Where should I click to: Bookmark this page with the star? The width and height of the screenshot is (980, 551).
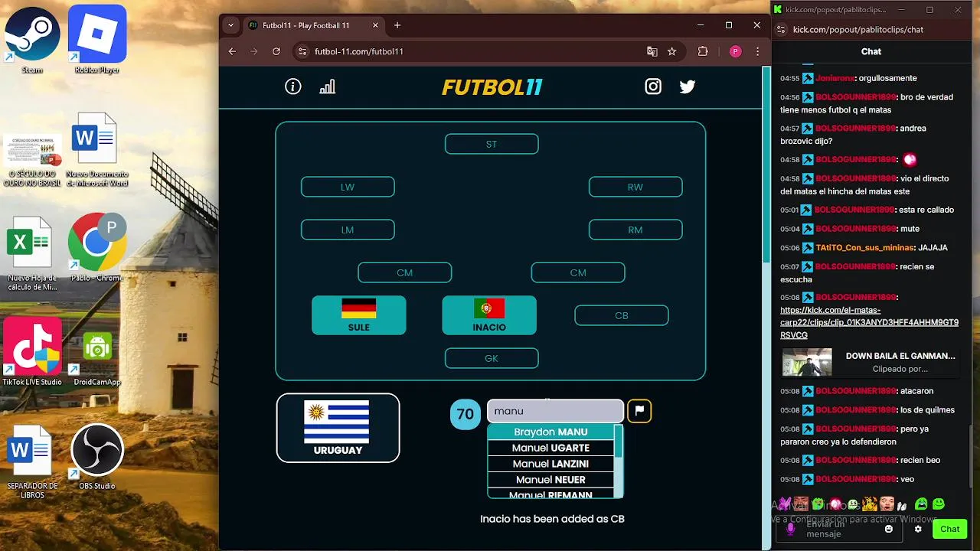click(672, 51)
